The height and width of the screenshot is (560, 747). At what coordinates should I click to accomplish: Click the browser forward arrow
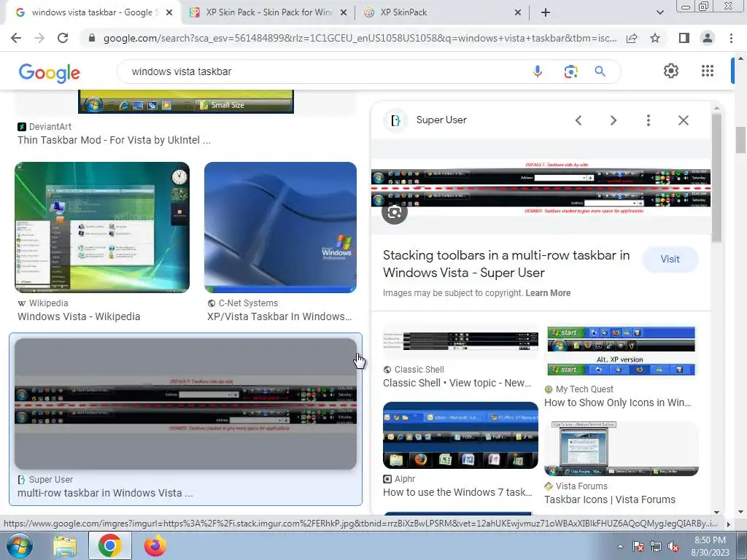tap(39, 38)
